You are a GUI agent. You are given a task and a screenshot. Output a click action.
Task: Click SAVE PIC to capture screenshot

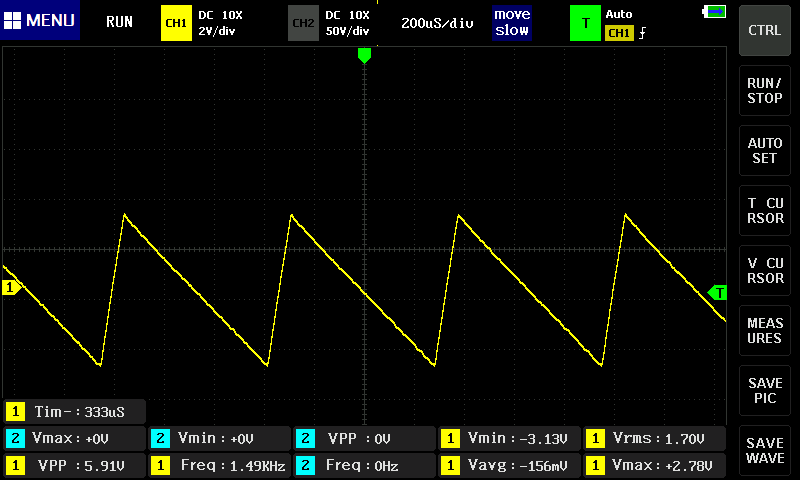coord(765,390)
